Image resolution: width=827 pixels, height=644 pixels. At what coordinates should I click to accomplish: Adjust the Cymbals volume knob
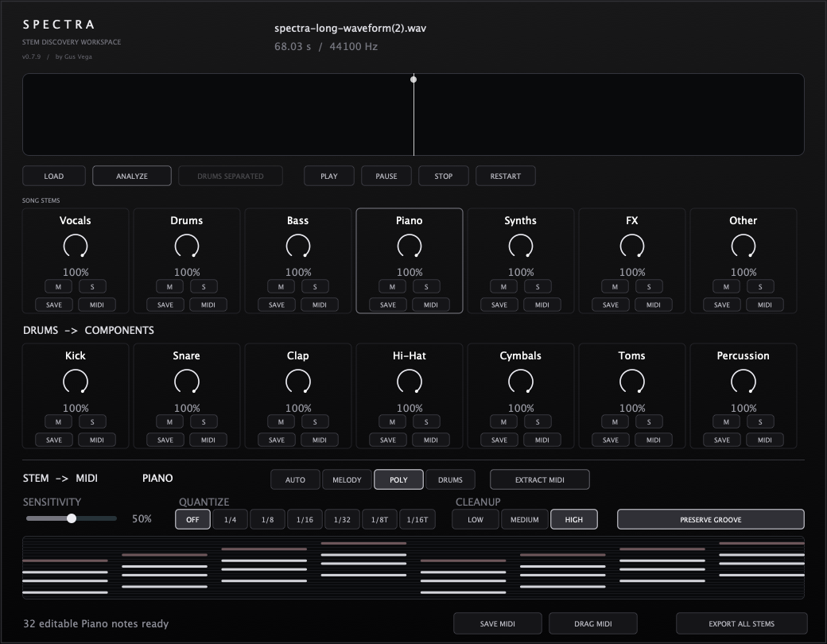521,382
